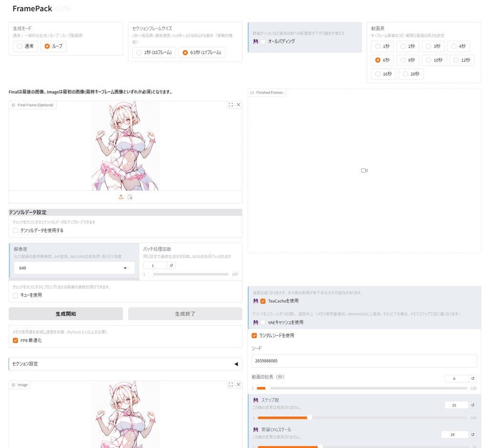The height and width of the screenshot is (448, 487).
Task: Enable the VAEキャッシュを使用 checkbox
Action: pyautogui.click(x=263, y=322)
